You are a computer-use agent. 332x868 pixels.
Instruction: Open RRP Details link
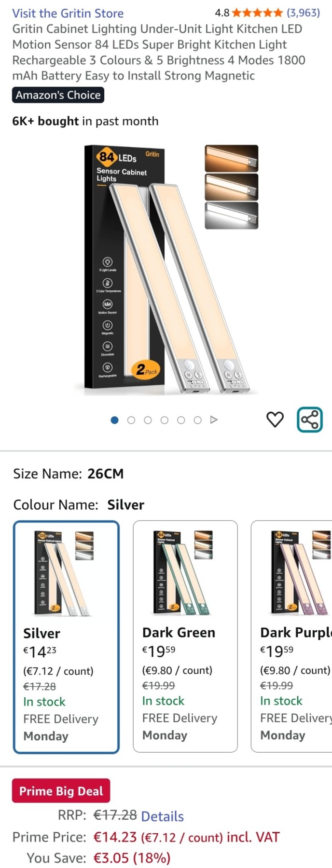click(162, 816)
